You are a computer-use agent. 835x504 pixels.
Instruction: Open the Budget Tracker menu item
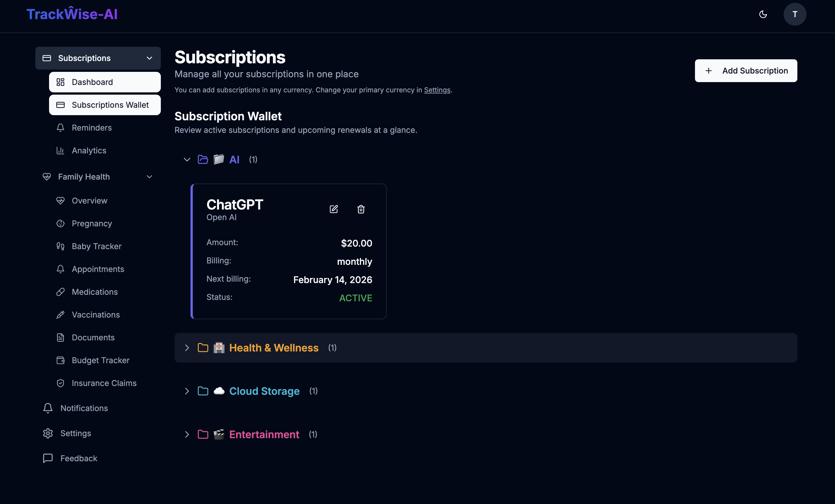(100, 360)
